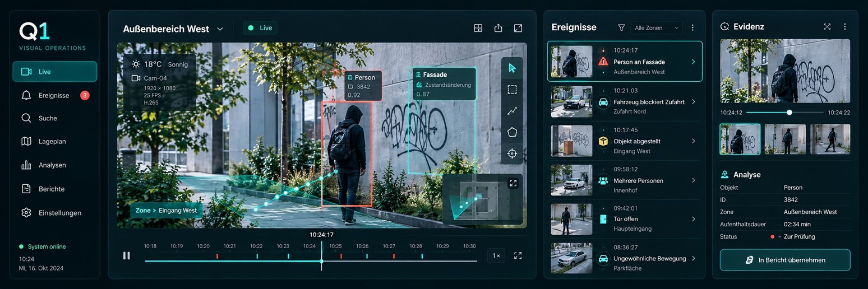This screenshot has height=289, width=868.
Task: Click the warning triangle icon of Person an Fassade
Action: click(603, 62)
